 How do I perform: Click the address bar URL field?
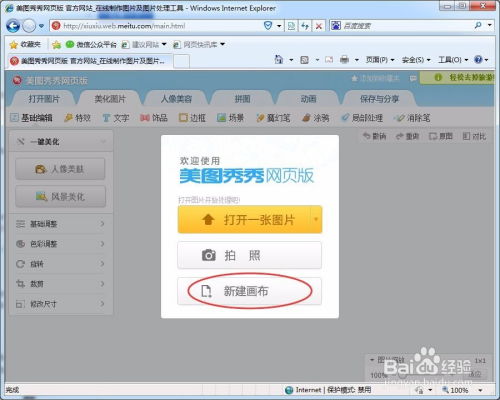coord(157,26)
